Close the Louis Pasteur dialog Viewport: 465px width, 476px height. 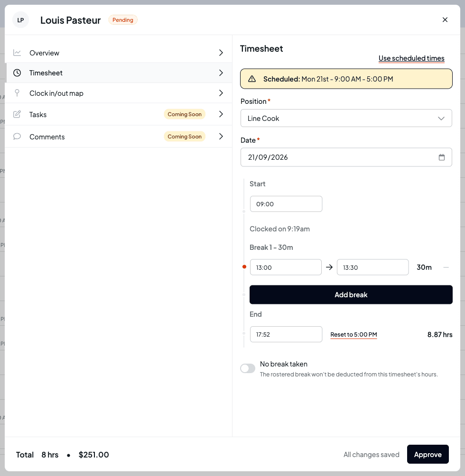[x=445, y=20]
